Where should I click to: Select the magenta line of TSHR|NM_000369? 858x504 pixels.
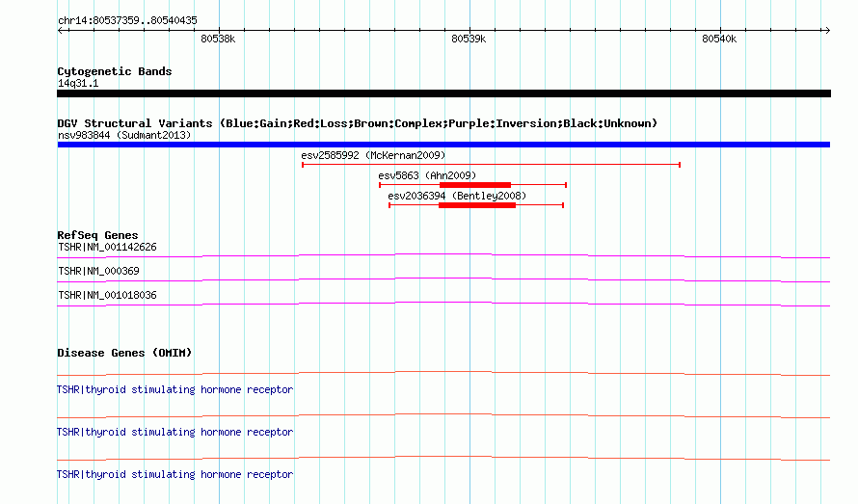[443, 279]
